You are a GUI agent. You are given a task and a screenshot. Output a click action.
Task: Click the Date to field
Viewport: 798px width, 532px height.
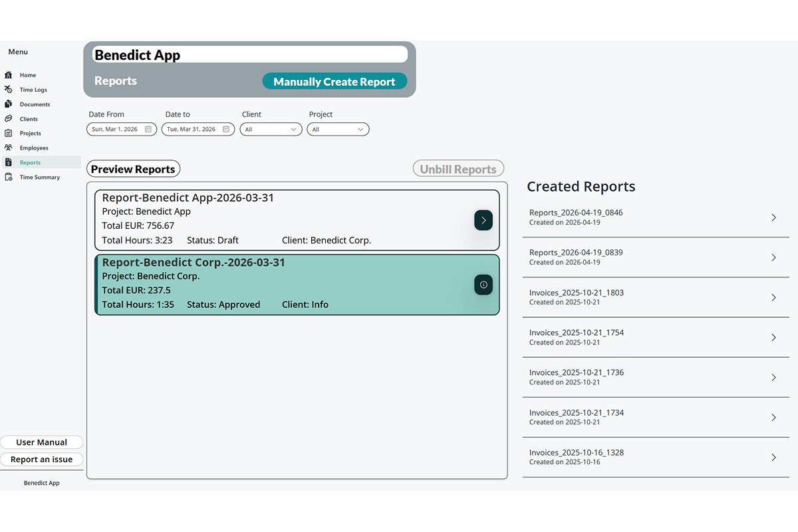point(199,130)
